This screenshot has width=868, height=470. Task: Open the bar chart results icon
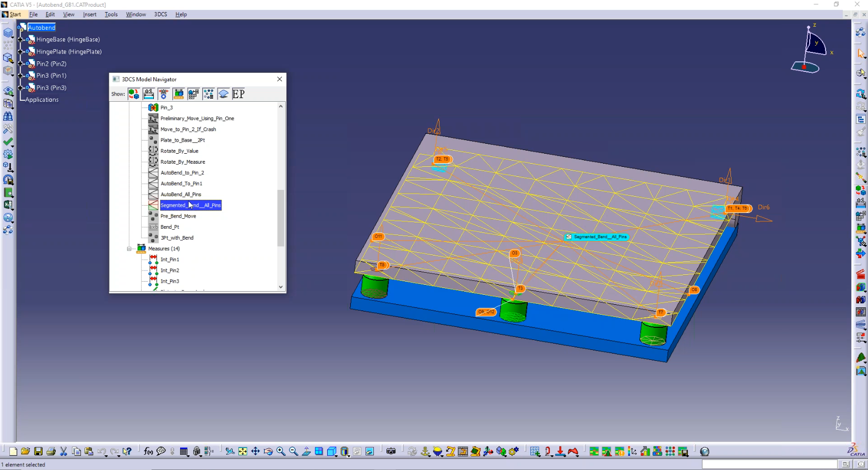645,451
